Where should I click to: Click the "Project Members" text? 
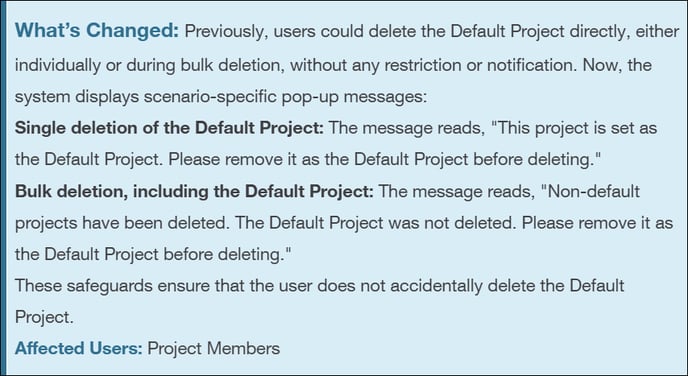click(x=214, y=348)
